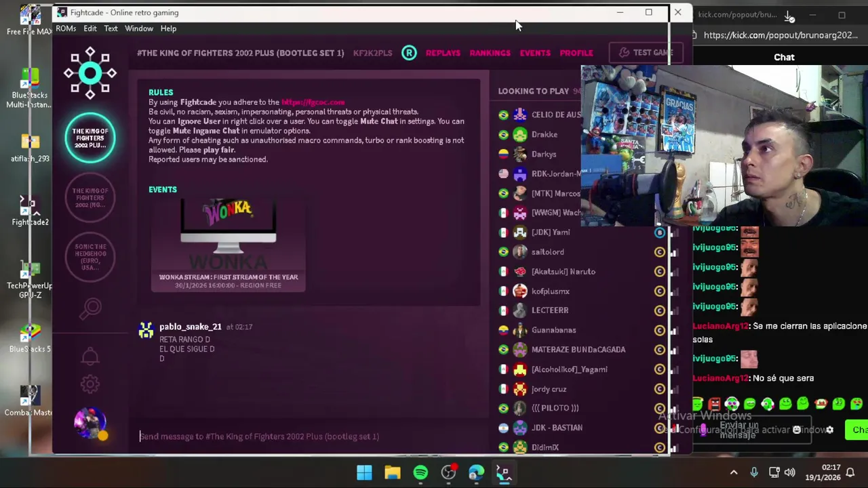Screen dimensions: 868x488
Task: Click the green Chat send button in Kick
Action: (857, 430)
